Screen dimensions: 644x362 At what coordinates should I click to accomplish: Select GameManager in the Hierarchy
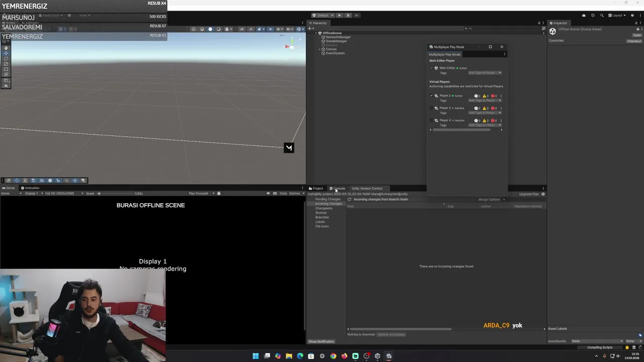[x=336, y=41]
